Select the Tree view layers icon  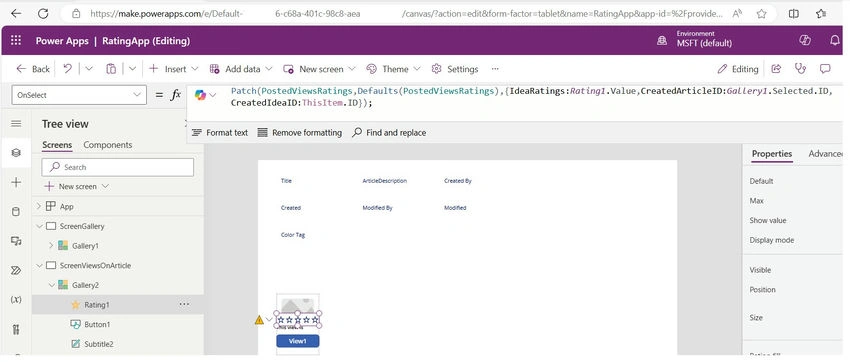click(x=16, y=153)
